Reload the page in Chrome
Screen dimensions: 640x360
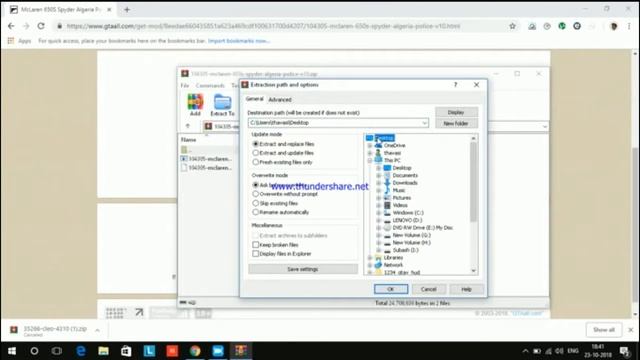[41, 26]
